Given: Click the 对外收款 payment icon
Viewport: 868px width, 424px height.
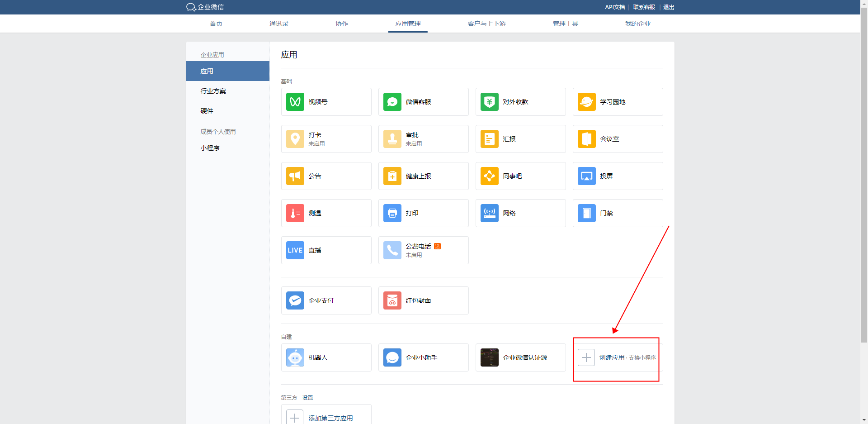Looking at the screenshot, I should pyautogui.click(x=489, y=102).
